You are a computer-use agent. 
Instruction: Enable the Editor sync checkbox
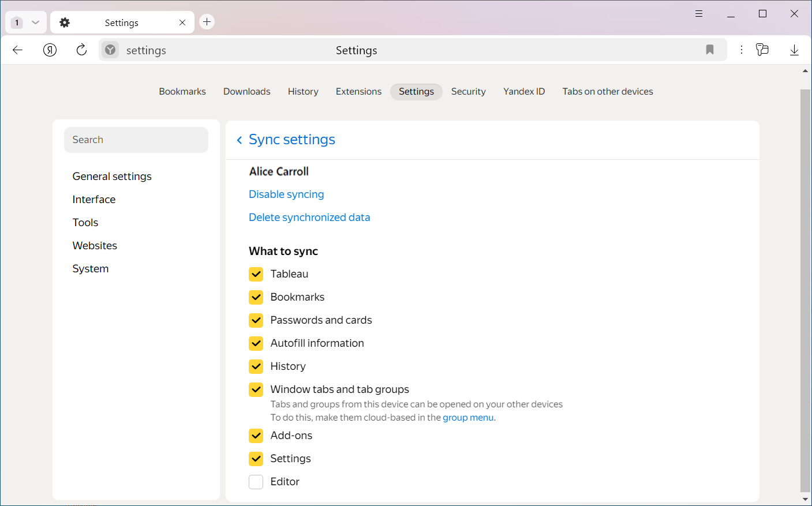point(256,482)
